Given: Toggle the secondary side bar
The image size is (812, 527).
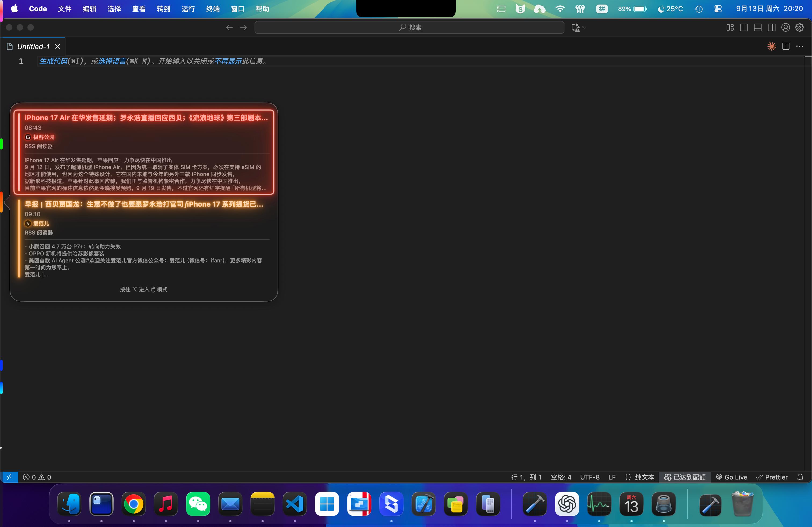Looking at the screenshot, I should point(772,28).
